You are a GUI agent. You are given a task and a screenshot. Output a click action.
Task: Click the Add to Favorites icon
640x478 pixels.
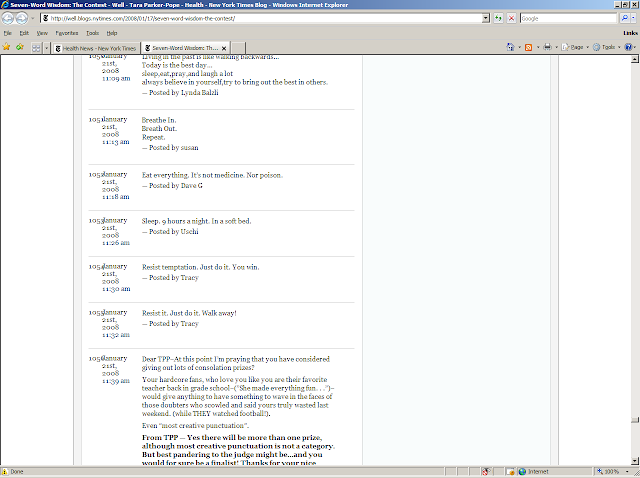(x=20, y=47)
